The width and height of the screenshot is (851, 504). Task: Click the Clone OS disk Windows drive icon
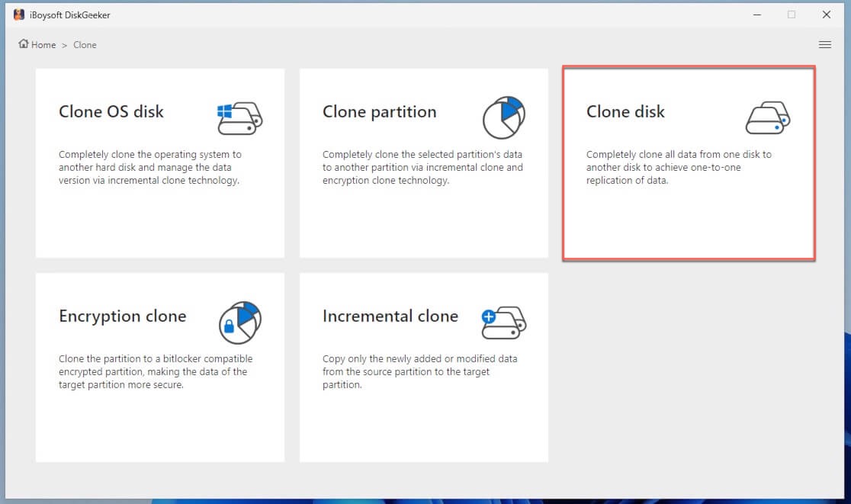[x=239, y=117]
